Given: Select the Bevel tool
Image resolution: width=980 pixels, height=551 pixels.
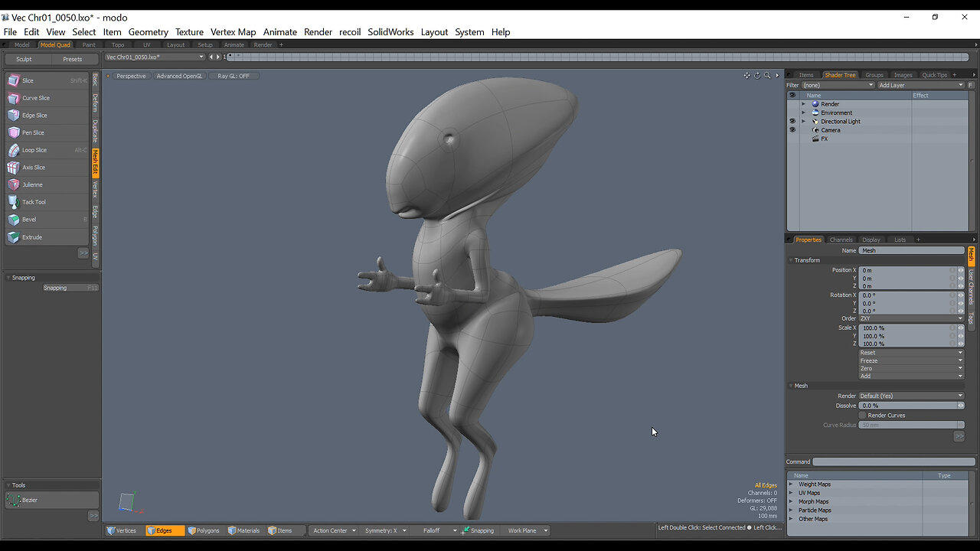Looking at the screenshot, I should [29, 219].
